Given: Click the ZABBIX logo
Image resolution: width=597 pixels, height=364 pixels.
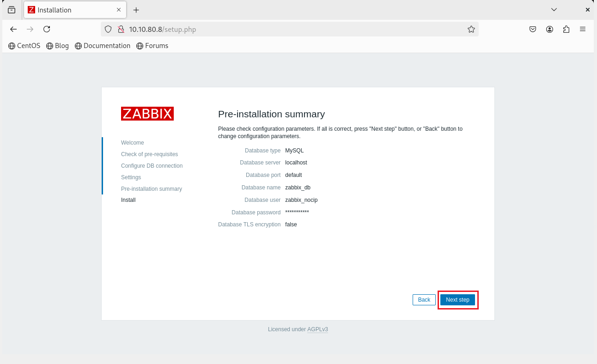Looking at the screenshot, I should coord(147,114).
